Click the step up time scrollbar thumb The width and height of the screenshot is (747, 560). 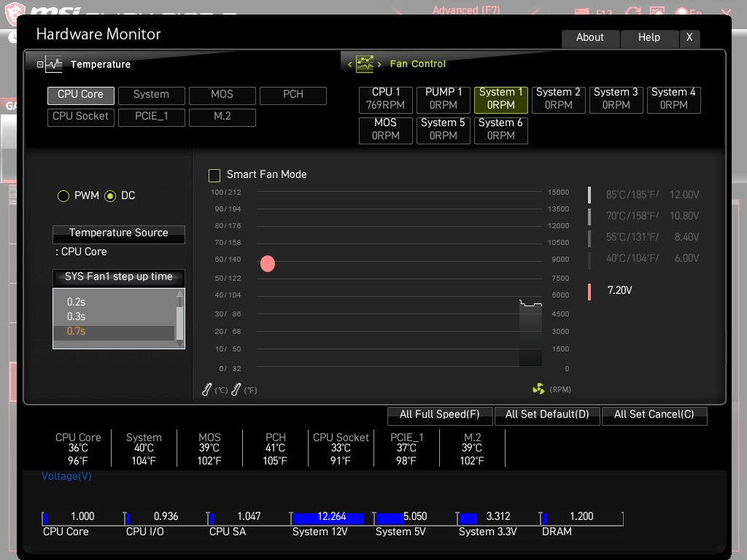click(179, 323)
